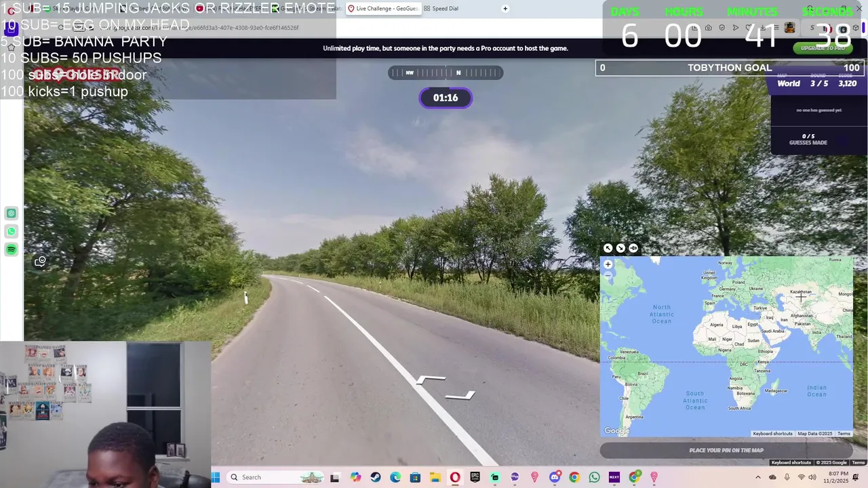Zoom out on the guess map
Image resolution: width=868 pixels, height=488 pixels.
608,276
